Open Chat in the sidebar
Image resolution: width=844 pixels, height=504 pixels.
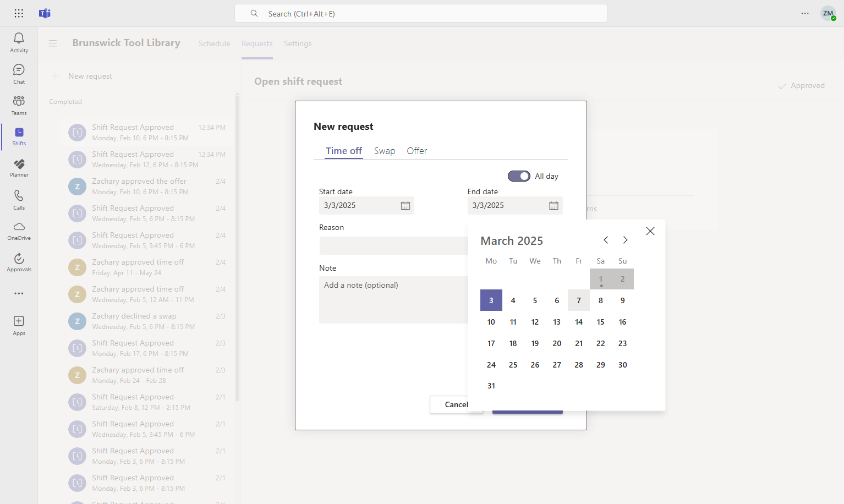(x=19, y=74)
